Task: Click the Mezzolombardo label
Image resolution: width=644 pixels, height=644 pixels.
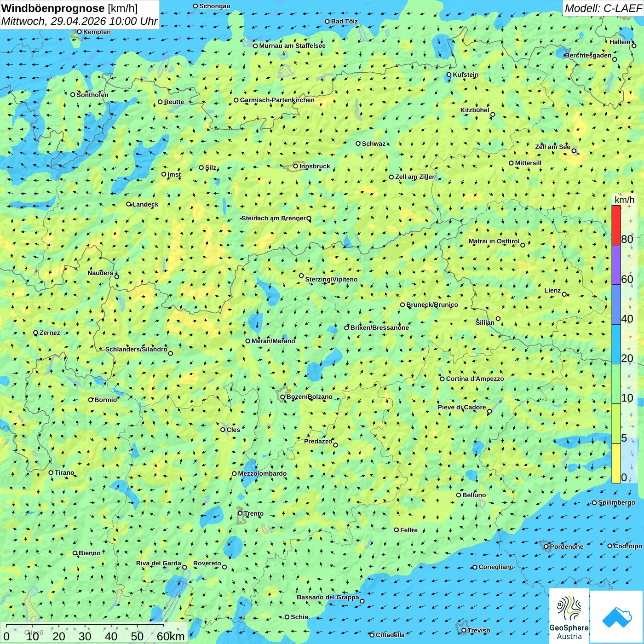Action: click(x=262, y=473)
